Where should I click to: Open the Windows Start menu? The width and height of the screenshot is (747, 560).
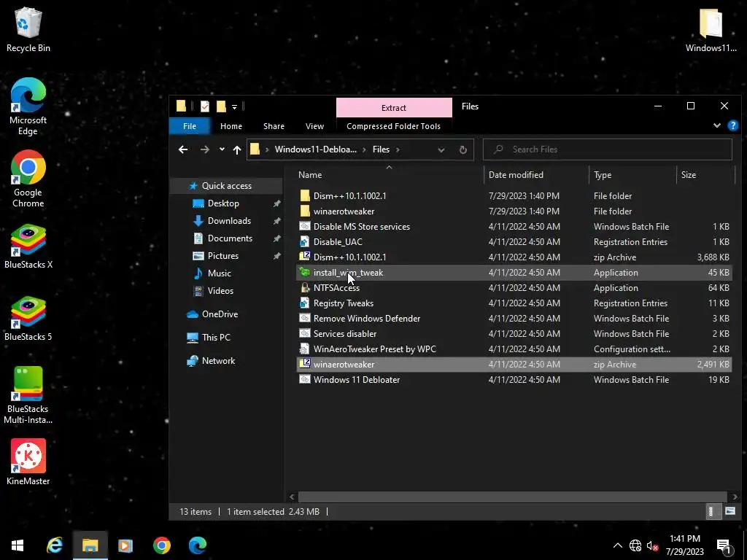coord(18,545)
